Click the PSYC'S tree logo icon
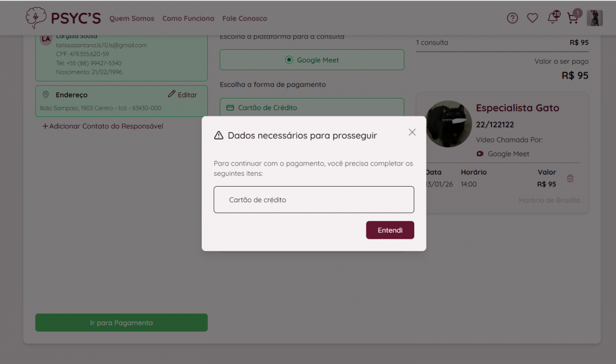 [x=35, y=18]
